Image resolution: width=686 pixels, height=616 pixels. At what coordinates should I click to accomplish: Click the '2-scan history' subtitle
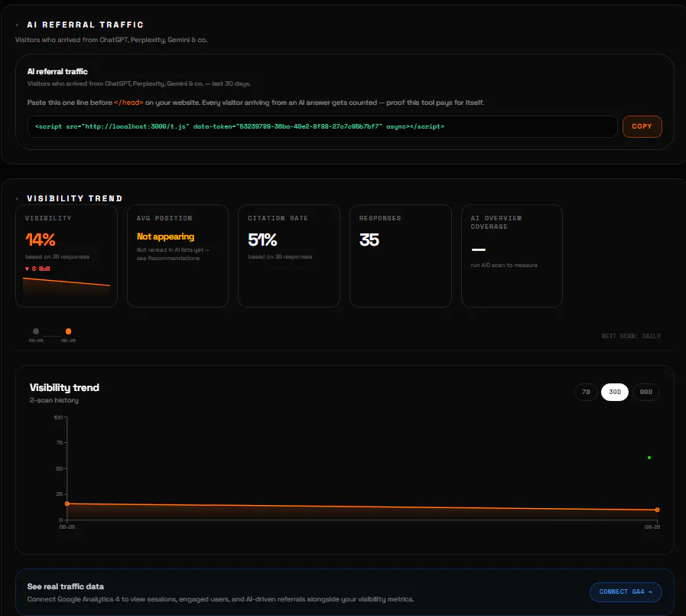pos(54,400)
